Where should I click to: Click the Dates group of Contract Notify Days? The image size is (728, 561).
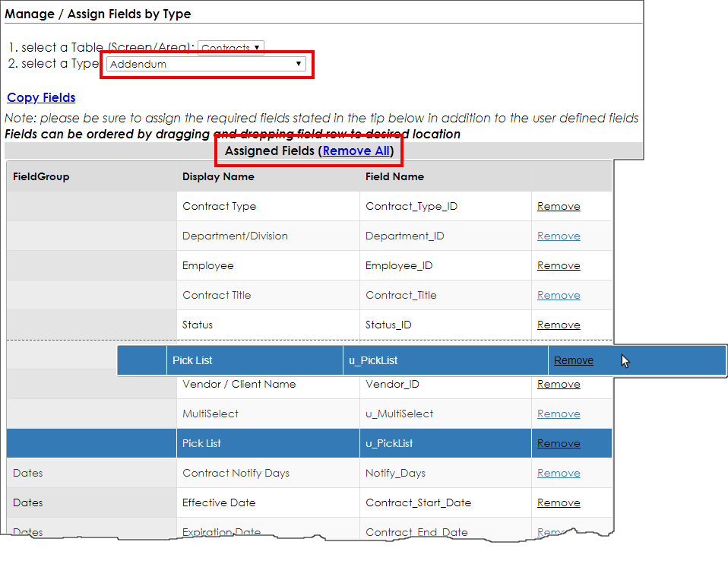tap(91, 474)
